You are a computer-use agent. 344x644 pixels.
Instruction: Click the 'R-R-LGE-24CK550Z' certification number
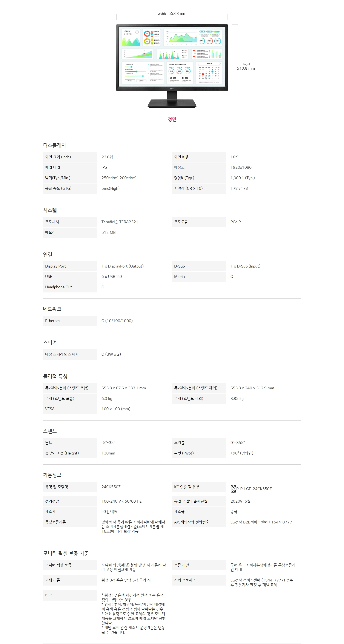254,489
